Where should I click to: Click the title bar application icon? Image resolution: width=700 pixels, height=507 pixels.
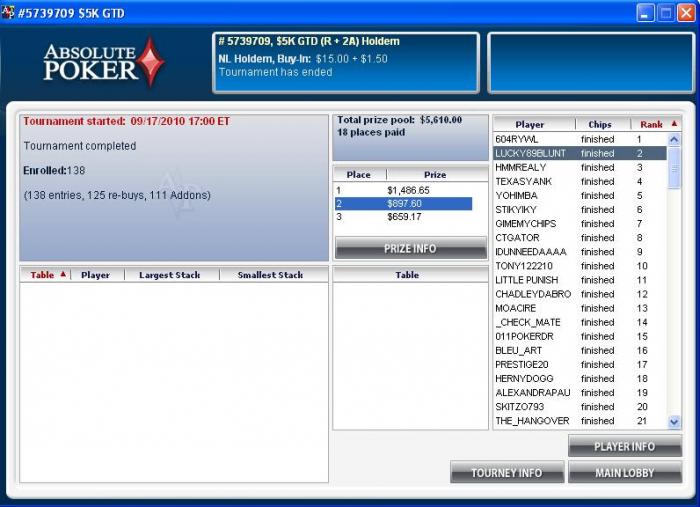(8, 12)
